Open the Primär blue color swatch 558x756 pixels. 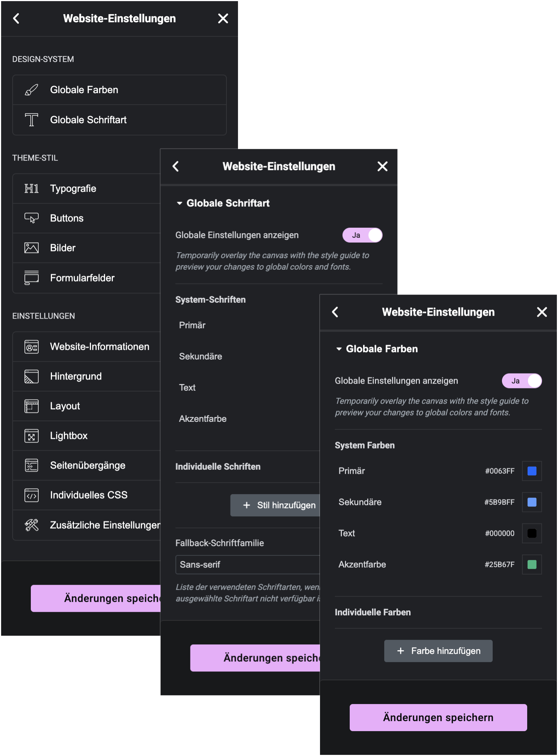tap(532, 471)
